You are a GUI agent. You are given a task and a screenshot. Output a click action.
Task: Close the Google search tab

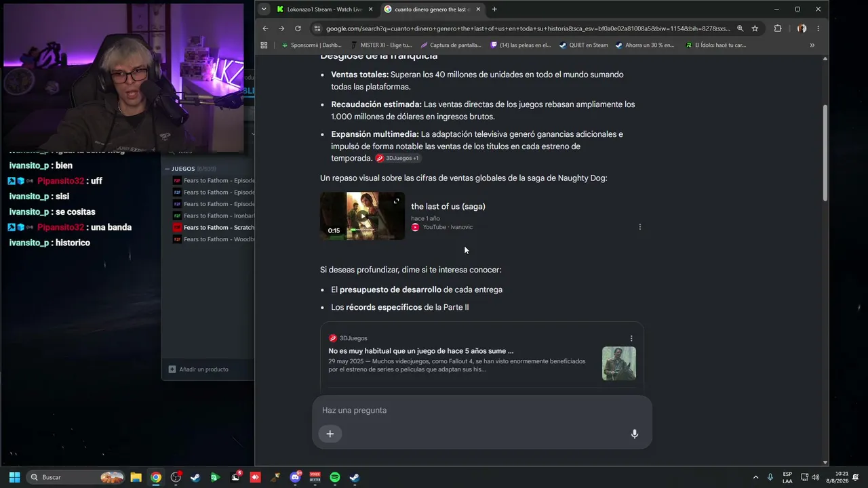click(478, 9)
